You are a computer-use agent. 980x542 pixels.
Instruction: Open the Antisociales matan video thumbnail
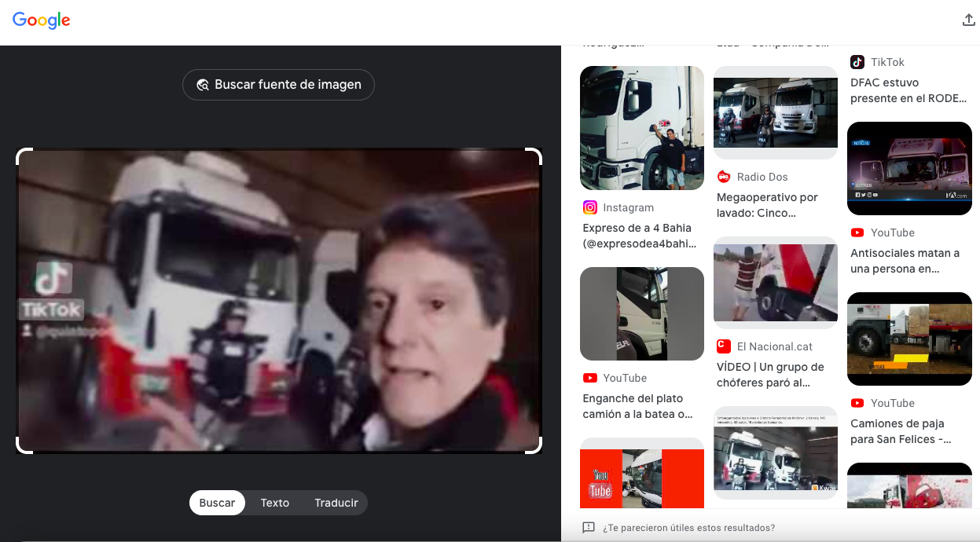(909, 168)
